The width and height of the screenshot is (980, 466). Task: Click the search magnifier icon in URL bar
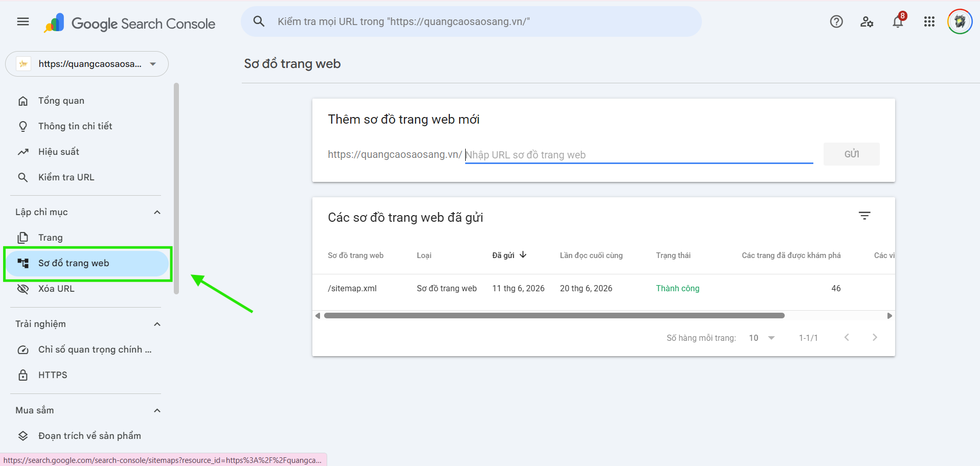pyautogui.click(x=259, y=21)
